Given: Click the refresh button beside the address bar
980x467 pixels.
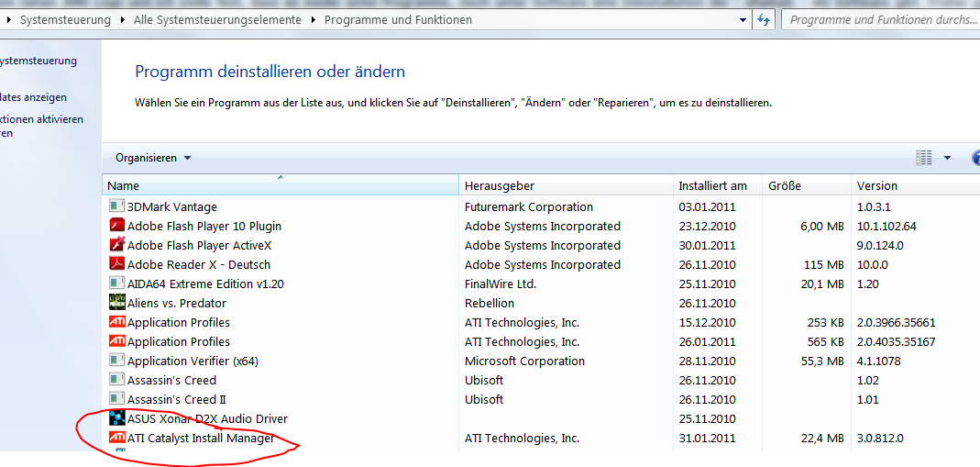Looking at the screenshot, I should (763, 19).
